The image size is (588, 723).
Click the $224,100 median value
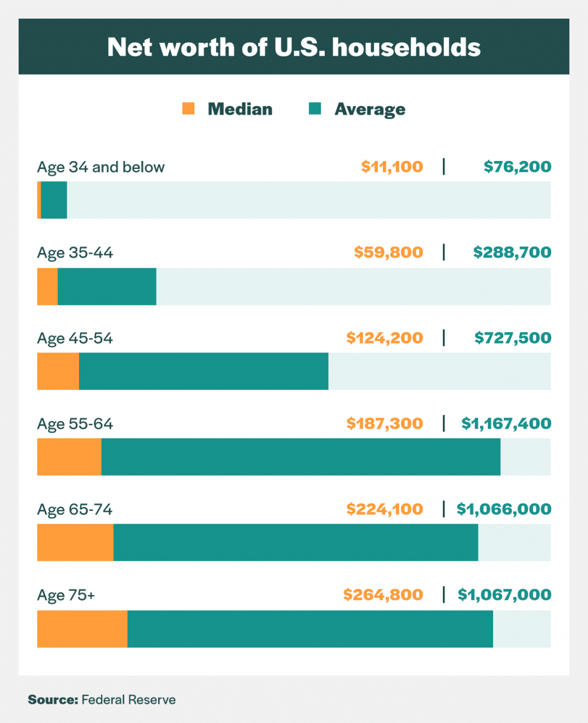pyautogui.click(x=385, y=509)
